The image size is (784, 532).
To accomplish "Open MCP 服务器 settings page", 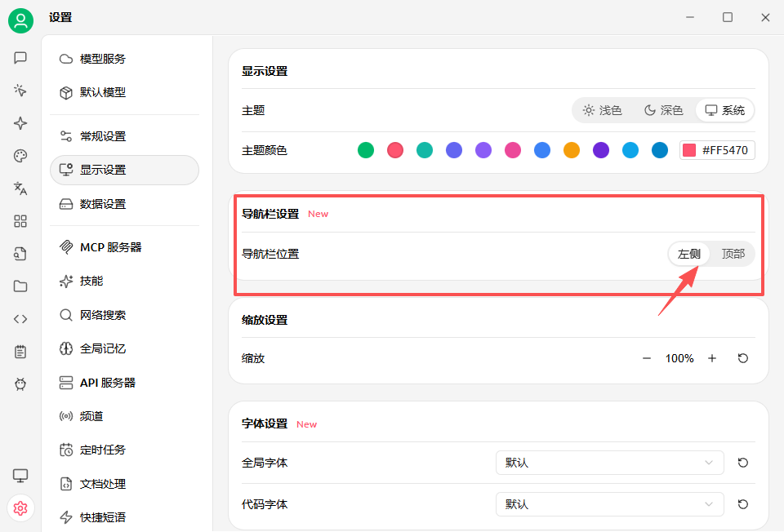I will pos(124,247).
